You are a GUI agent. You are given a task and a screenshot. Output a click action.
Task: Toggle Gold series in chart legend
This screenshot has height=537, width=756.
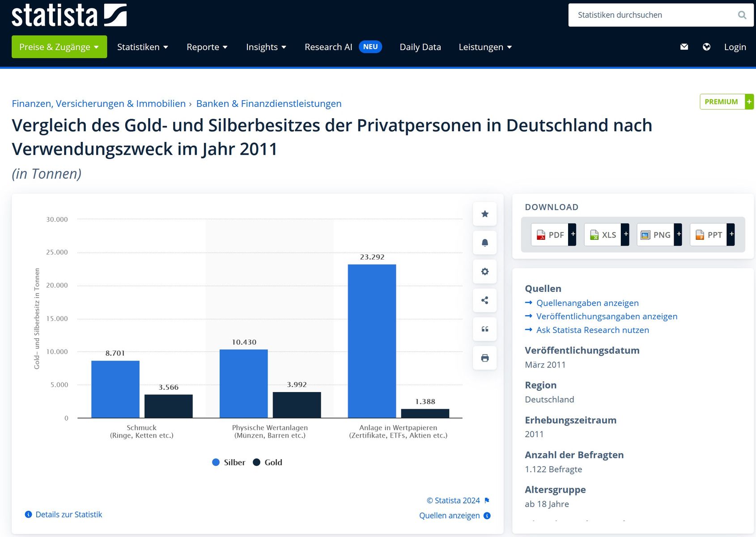pos(268,462)
